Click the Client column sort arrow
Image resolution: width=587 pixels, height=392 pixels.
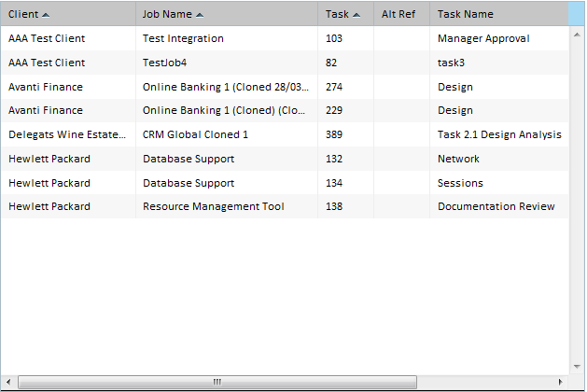(x=46, y=15)
